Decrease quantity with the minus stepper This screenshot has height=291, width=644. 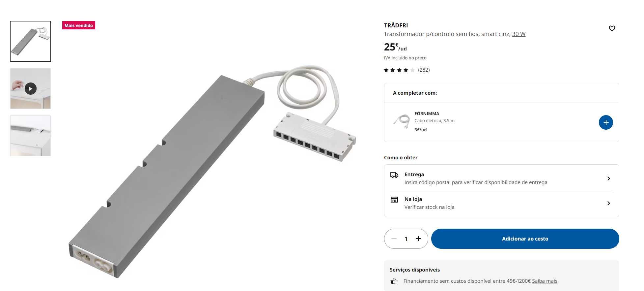tap(394, 239)
